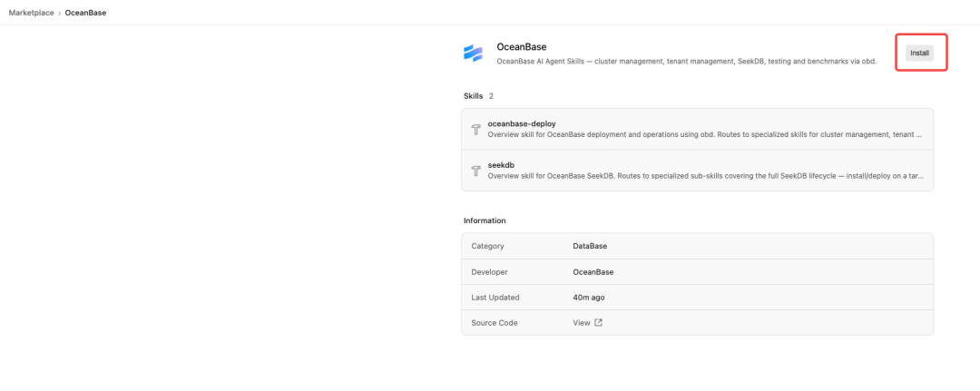Image resolution: width=980 pixels, height=391 pixels.
Task: Click the Last Updated label
Action: [495, 298]
